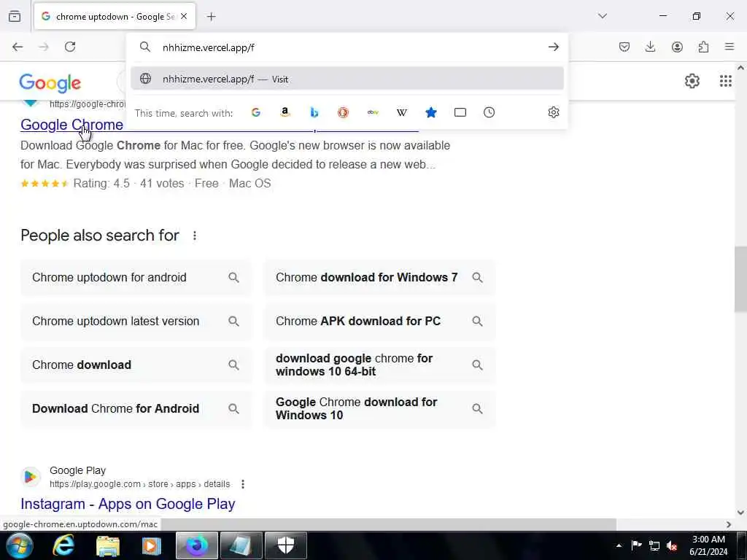This screenshot has height=560, width=747.
Task: Search Chrome uptodown for android
Action: point(136,278)
